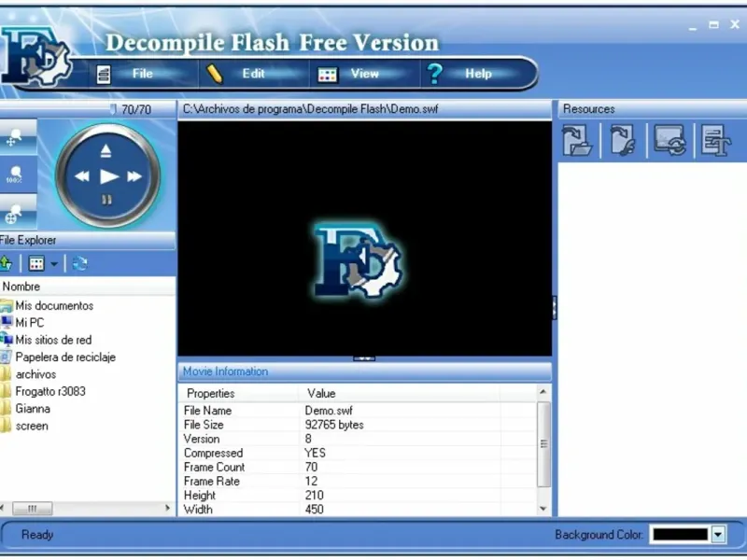Select the Version property row
This screenshot has height=560, width=747.
tap(358, 439)
